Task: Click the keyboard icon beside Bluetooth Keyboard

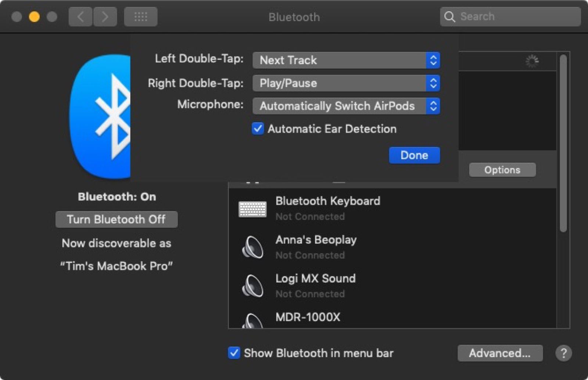Action: (252, 209)
